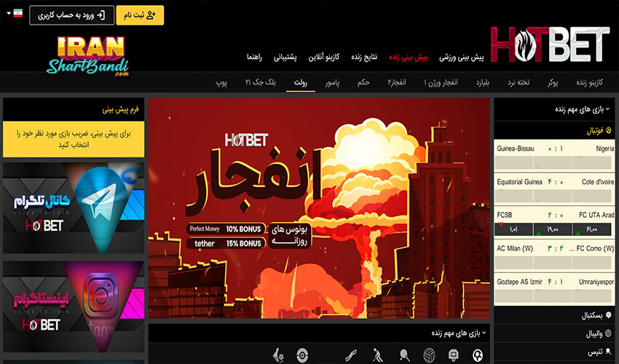Viewport: 619px width, 364px height.
Task: Select the round target icon in sports bar
Action: point(302,356)
